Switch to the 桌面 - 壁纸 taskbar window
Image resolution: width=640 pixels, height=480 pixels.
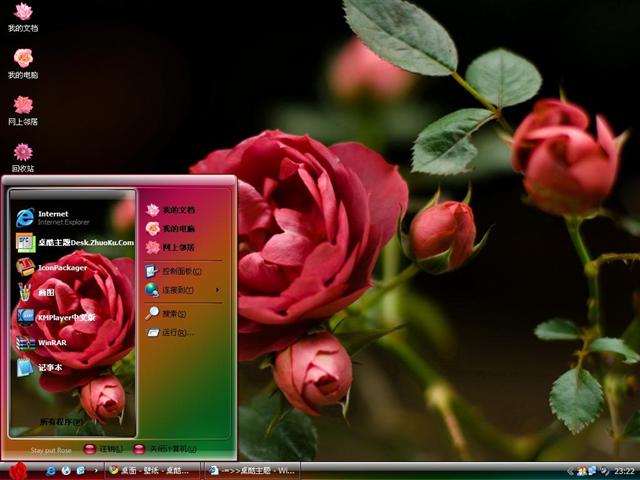152,471
